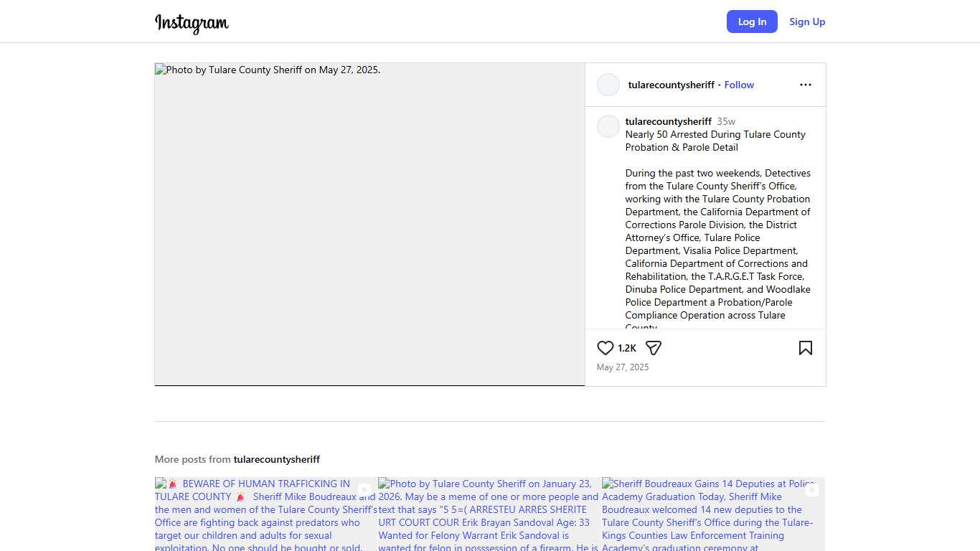Open the main post photo
Viewport: 980px width, 551px height.
(x=369, y=225)
